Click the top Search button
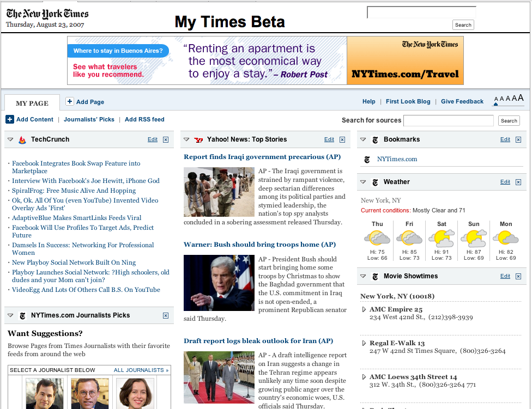 (x=463, y=25)
